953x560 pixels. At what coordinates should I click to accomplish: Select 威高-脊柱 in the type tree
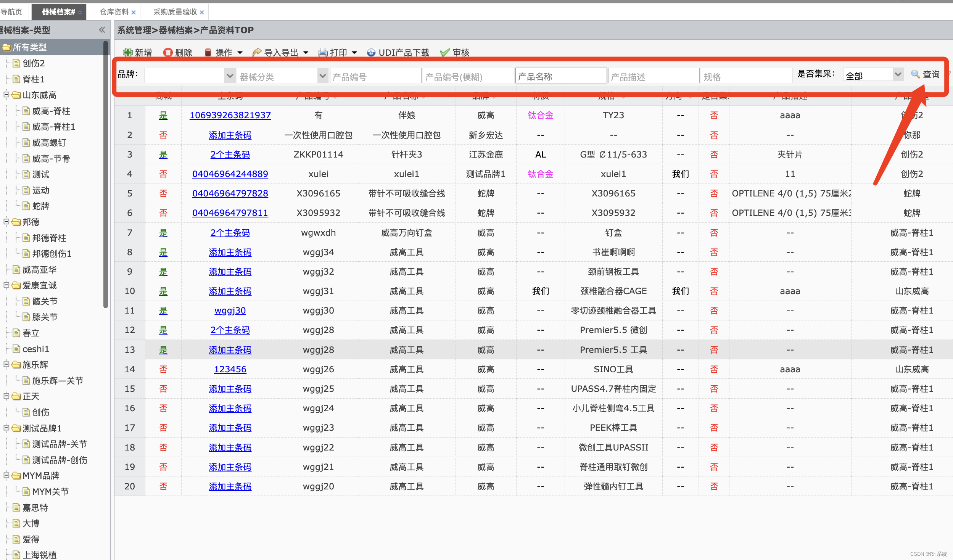pyautogui.click(x=51, y=111)
